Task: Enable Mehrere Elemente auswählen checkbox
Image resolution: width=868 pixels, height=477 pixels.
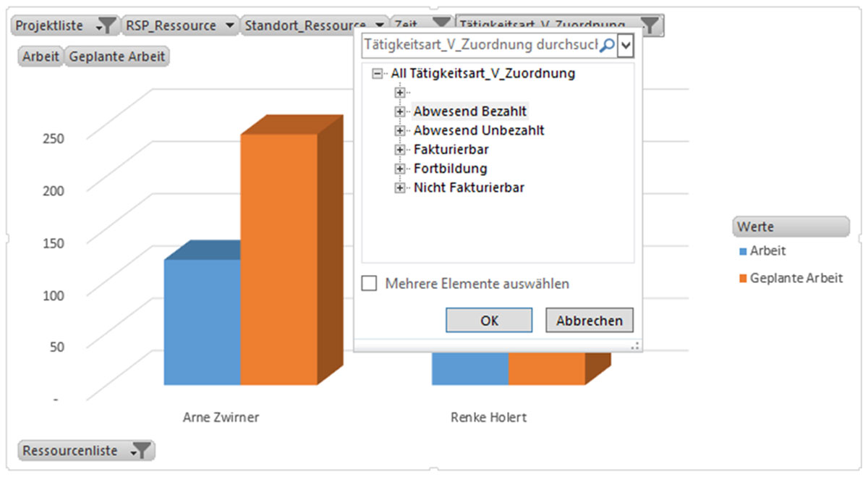Action: pos(370,284)
